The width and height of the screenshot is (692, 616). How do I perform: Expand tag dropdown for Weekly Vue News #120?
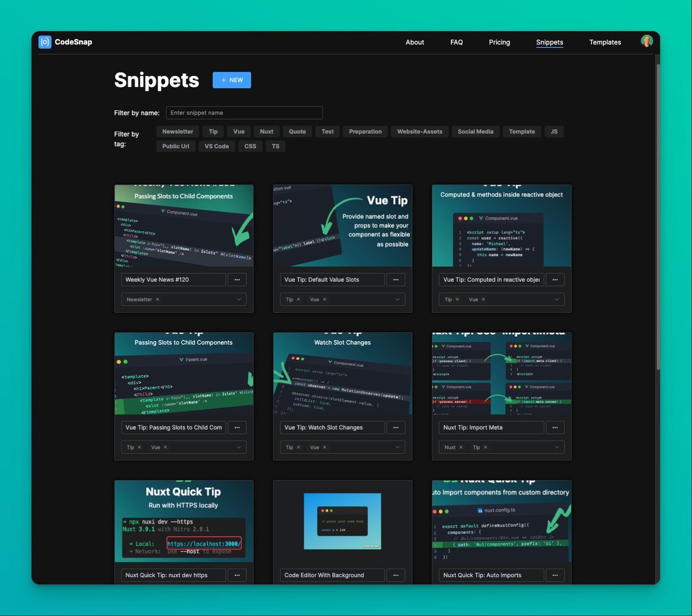(x=239, y=300)
